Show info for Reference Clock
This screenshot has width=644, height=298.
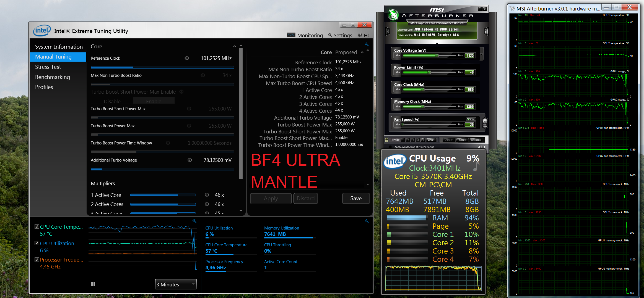click(187, 58)
